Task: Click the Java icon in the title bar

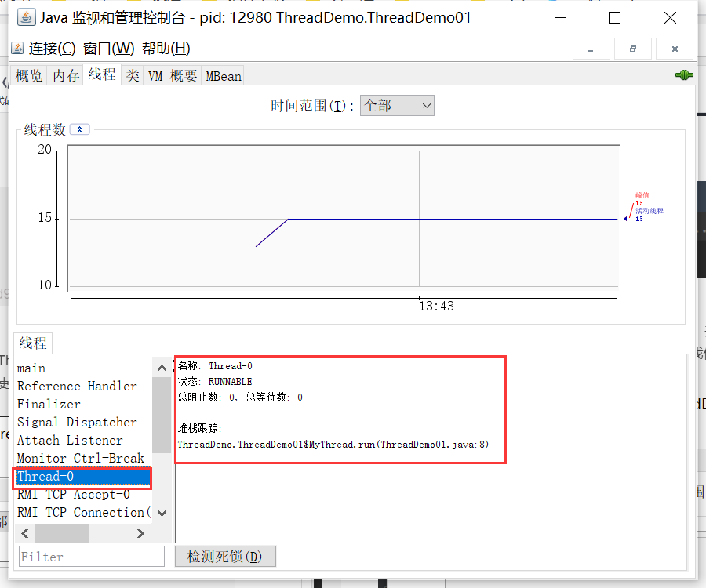Action: (x=26, y=17)
